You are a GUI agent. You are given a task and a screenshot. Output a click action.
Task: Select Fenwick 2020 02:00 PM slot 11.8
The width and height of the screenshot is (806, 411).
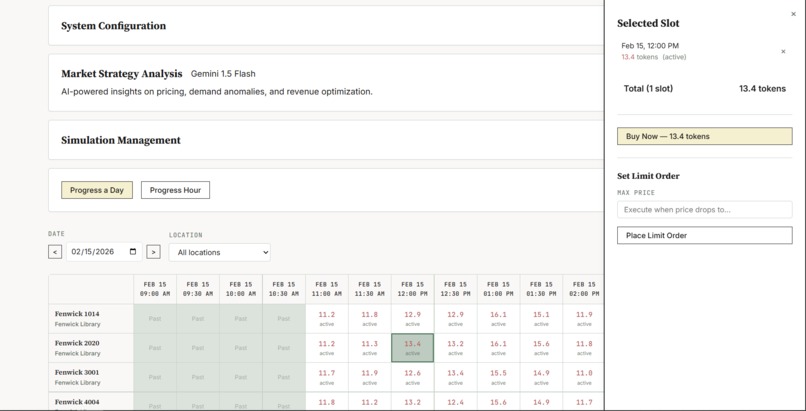[x=584, y=348]
